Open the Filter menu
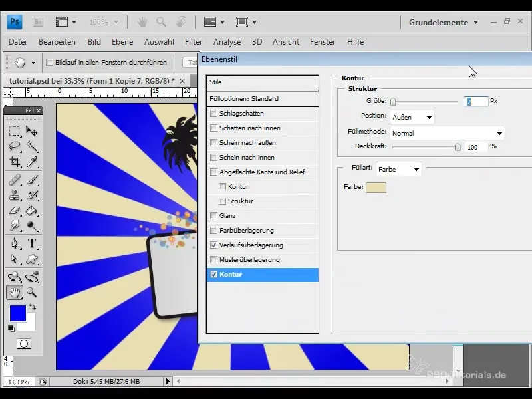Screen dimensions: 532x399 coord(194,42)
